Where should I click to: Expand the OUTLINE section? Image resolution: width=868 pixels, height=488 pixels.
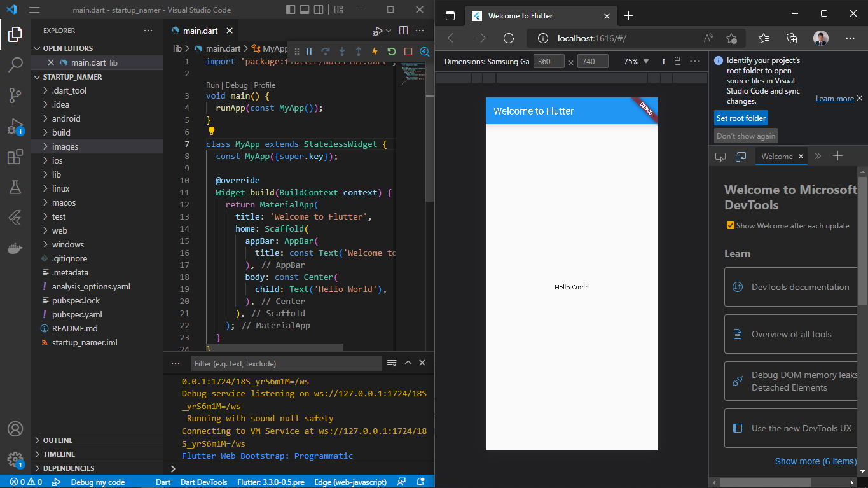(97, 440)
